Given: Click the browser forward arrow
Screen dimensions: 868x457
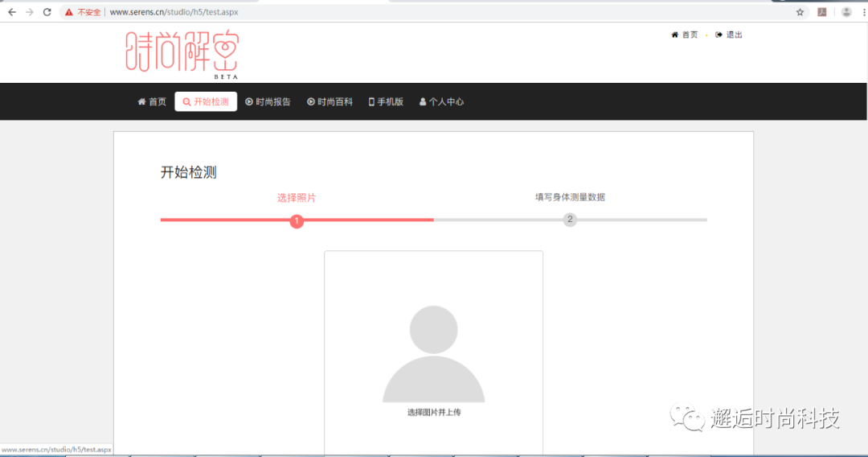Looking at the screenshot, I should point(30,12).
